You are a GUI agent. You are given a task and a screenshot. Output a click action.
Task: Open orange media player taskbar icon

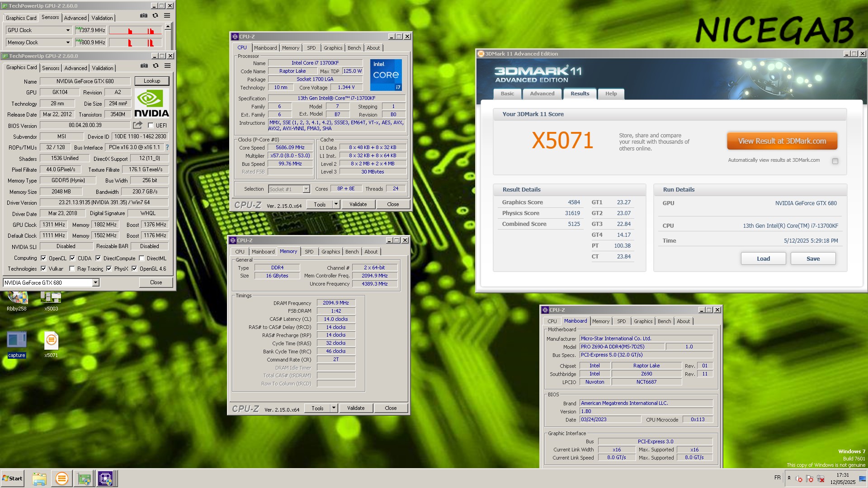click(62, 479)
